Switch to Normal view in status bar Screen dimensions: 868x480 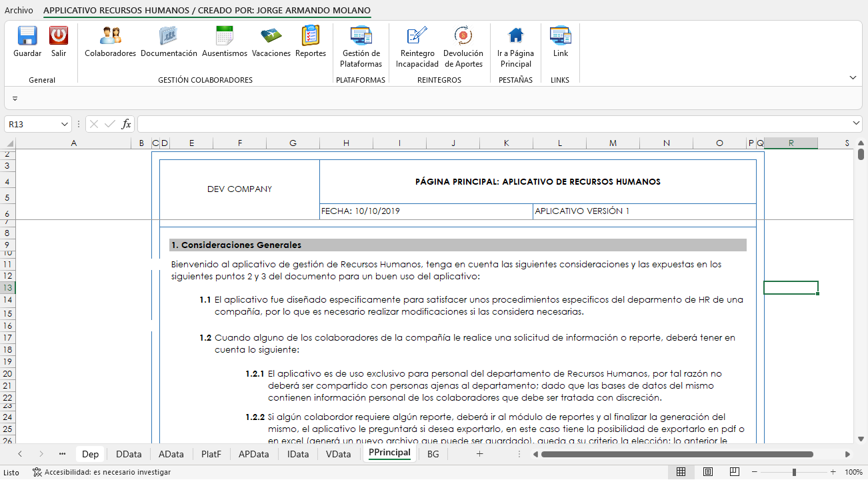pyautogui.click(x=681, y=472)
